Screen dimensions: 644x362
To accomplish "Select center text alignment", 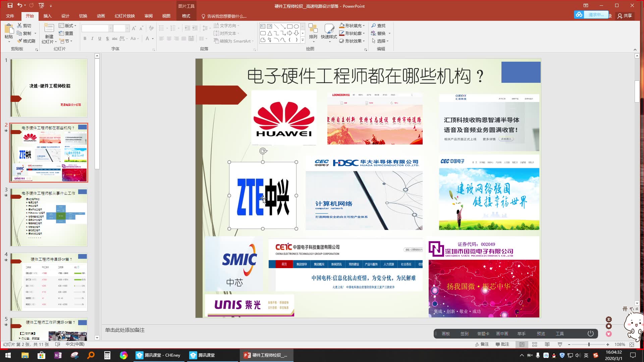I will (169, 39).
